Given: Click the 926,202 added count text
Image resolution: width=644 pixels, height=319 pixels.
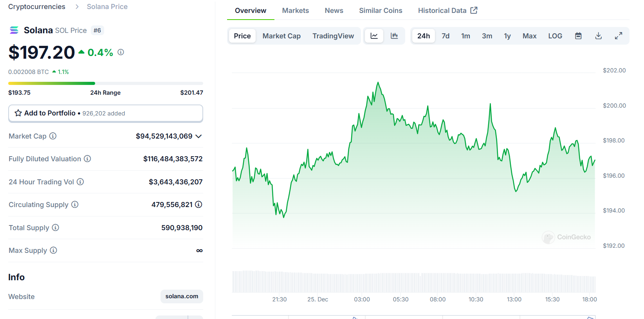Looking at the screenshot, I should tap(104, 114).
